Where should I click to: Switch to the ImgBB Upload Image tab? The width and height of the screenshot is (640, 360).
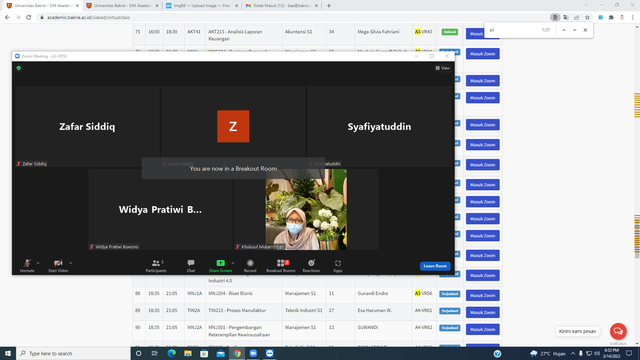(x=202, y=6)
